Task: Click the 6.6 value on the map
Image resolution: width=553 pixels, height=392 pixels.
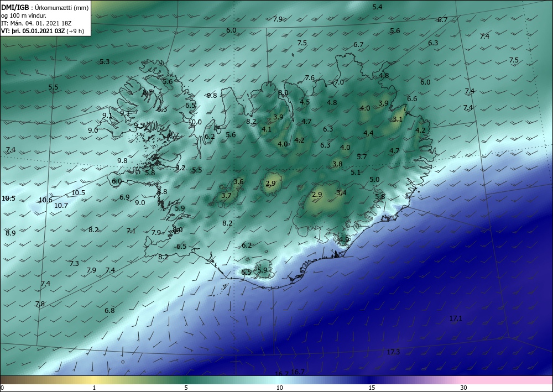Action: tap(412, 99)
